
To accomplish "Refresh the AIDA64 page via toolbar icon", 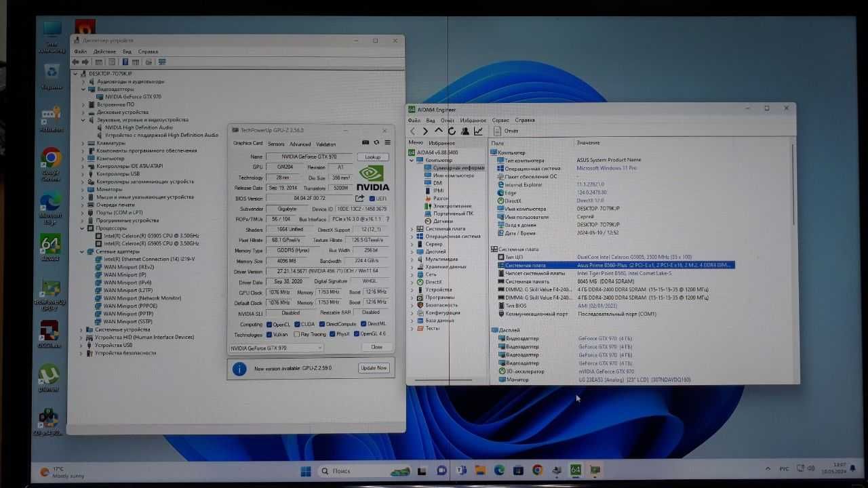I will point(452,131).
